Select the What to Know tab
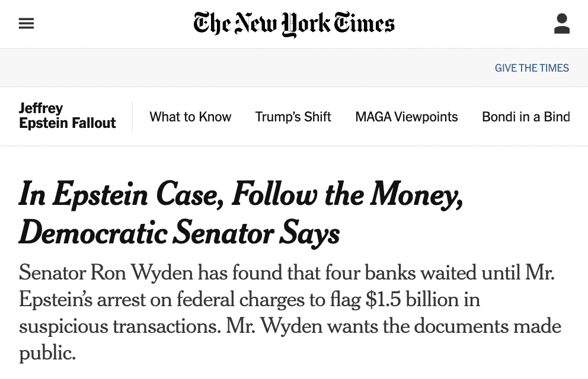 click(x=190, y=117)
